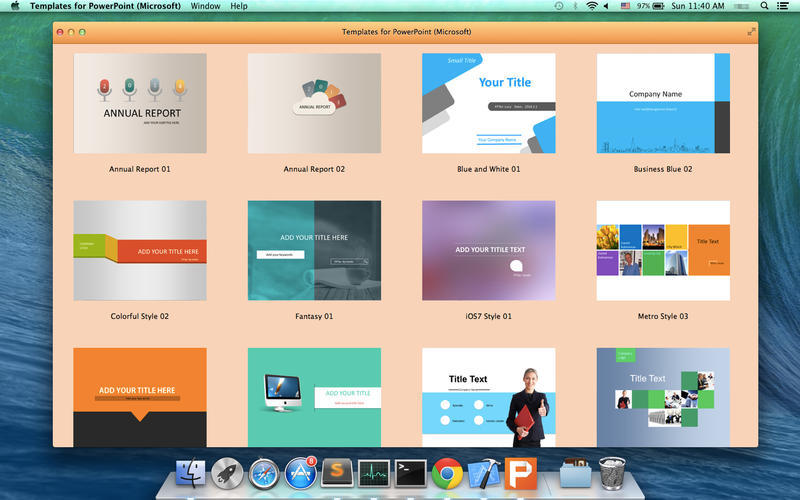Pick the Business Blue 02 template thumbnail
Screen dimensions: 800x500
663,103
